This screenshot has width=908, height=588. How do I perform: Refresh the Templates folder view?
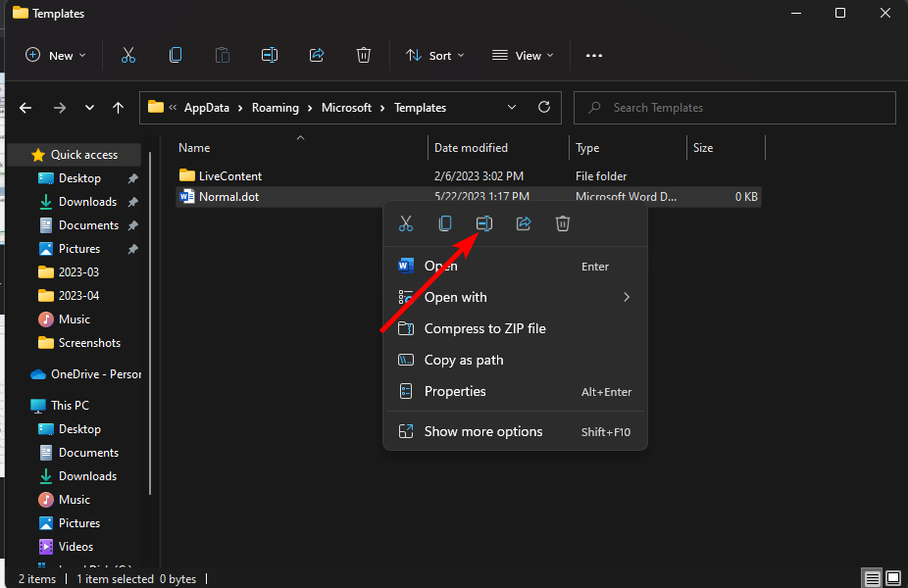pyautogui.click(x=544, y=107)
